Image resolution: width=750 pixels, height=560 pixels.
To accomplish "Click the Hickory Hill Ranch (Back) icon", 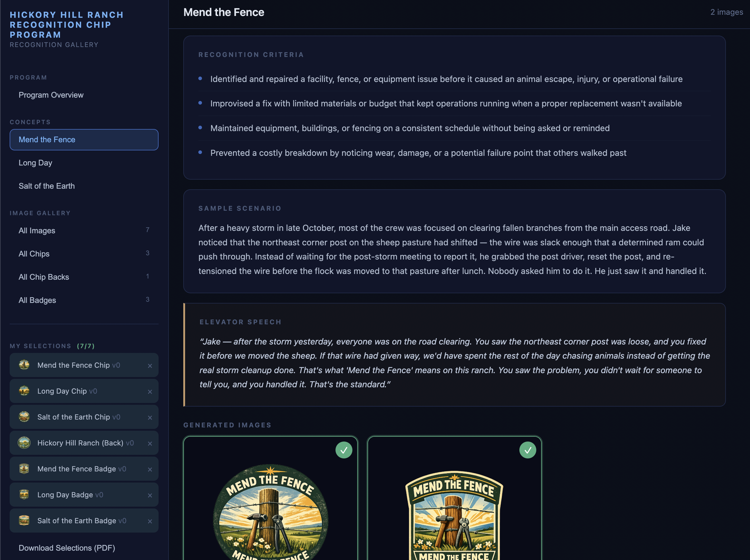I will [x=24, y=443].
